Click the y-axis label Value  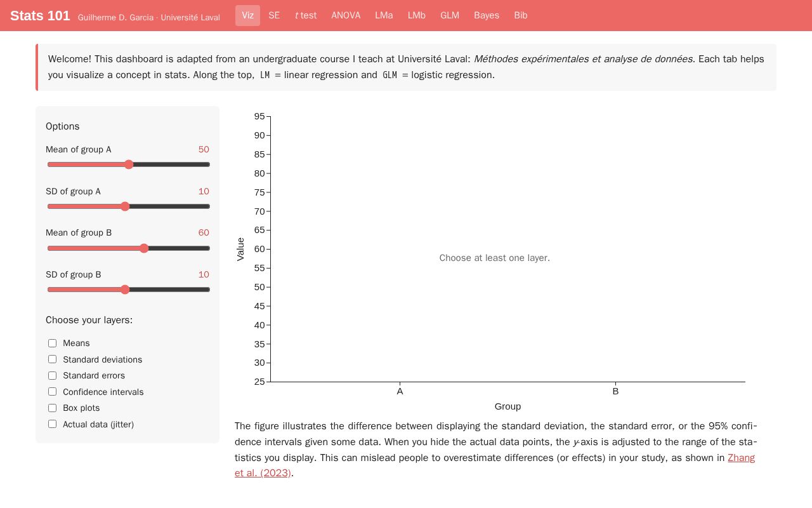(240, 249)
